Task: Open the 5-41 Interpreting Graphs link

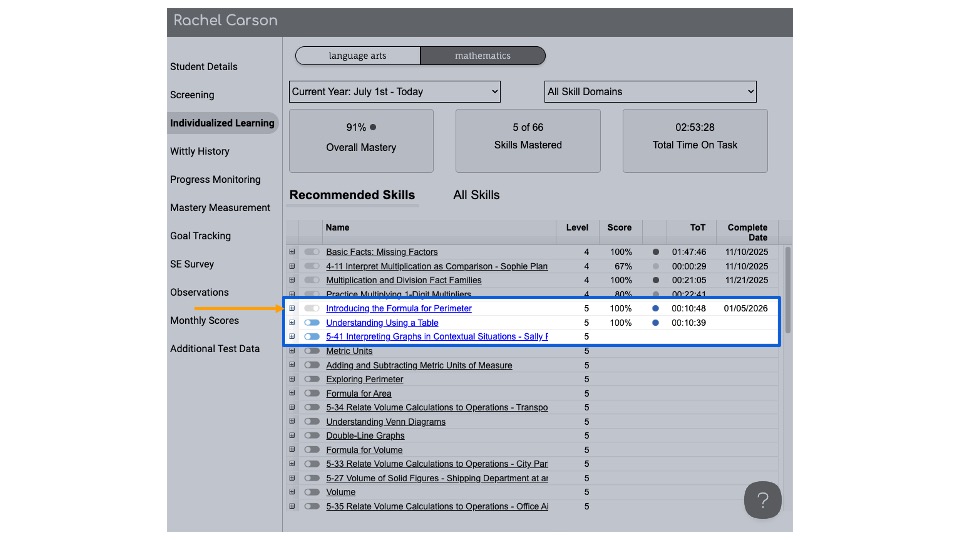Action: (x=437, y=336)
